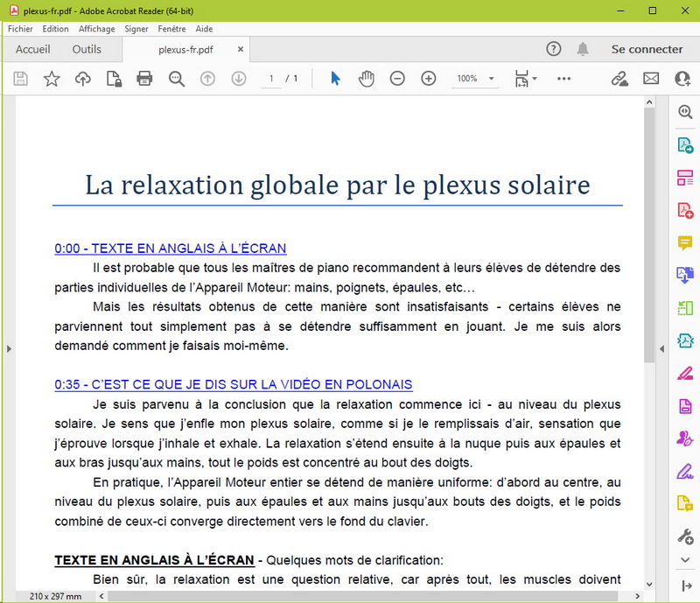Add a star bookmark to the file
Viewport: 700px width, 603px height.
(x=52, y=79)
